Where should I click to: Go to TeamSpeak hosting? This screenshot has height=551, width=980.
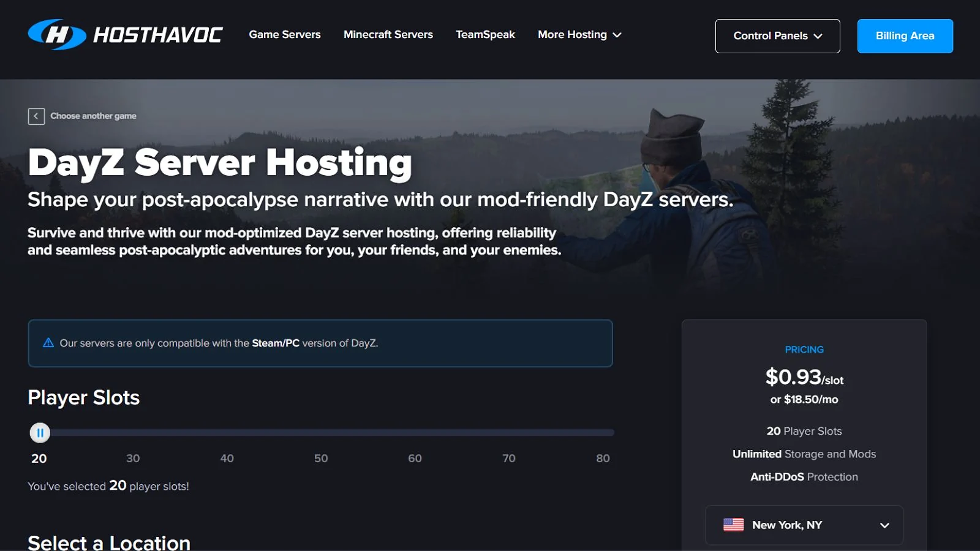tap(485, 34)
